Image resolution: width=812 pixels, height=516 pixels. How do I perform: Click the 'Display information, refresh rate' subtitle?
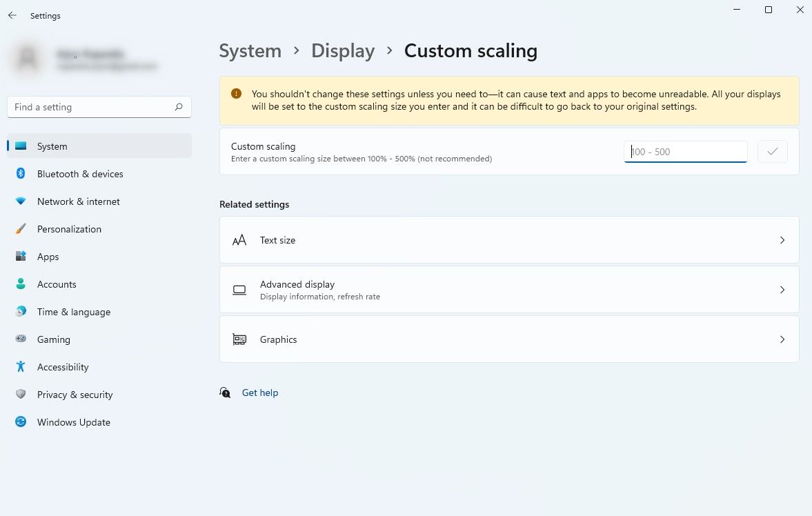point(320,297)
